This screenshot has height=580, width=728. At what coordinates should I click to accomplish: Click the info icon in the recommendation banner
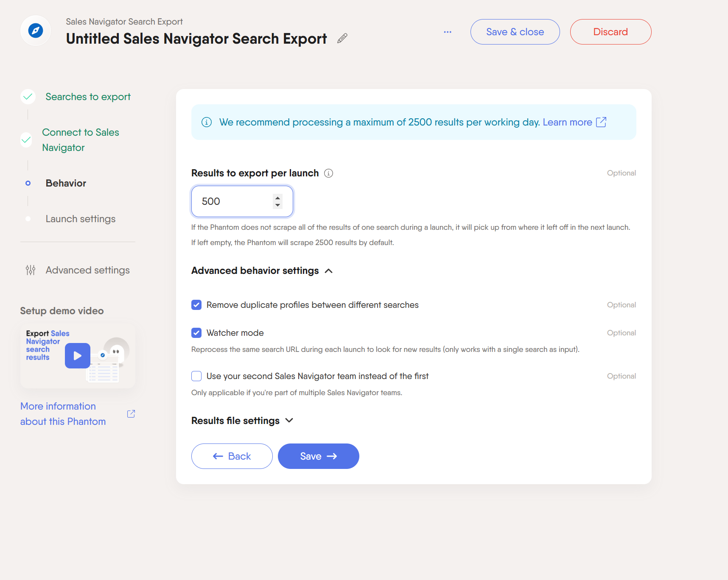207,122
